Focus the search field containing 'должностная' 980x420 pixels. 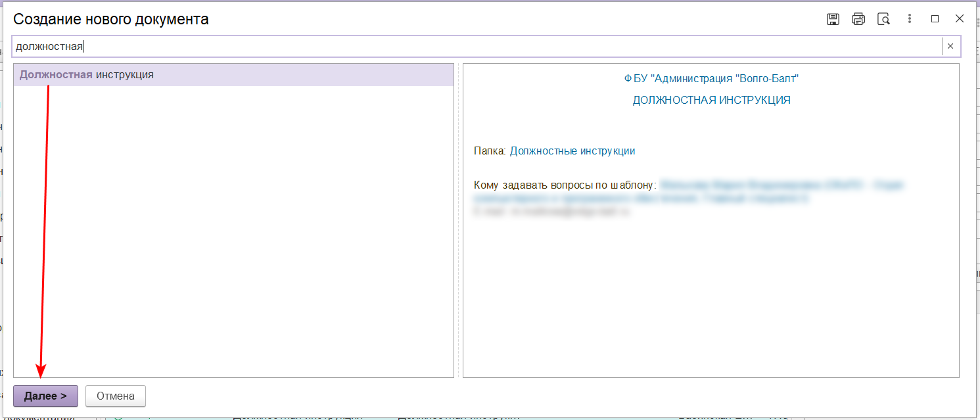tap(460, 46)
